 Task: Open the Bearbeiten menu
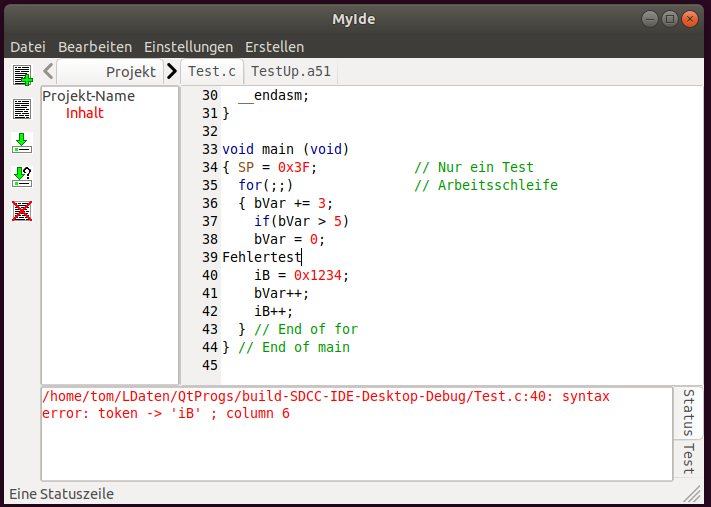click(x=95, y=47)
